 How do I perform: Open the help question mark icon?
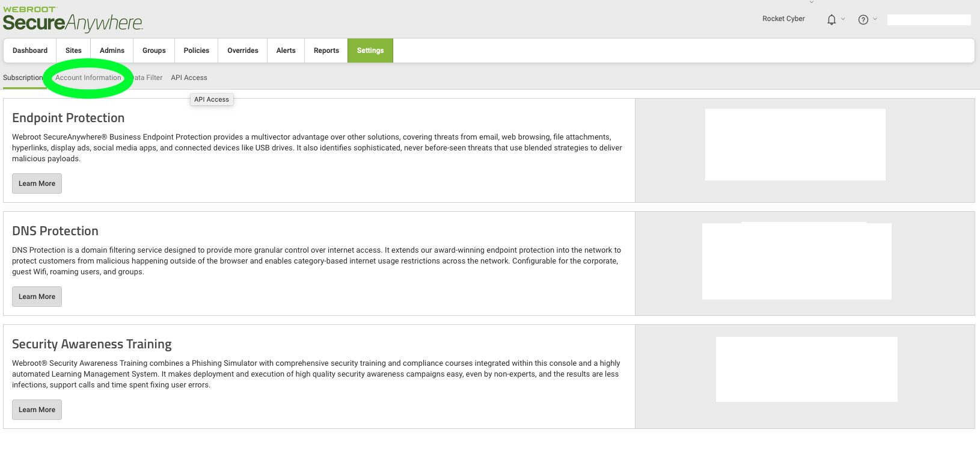point(863,20)
